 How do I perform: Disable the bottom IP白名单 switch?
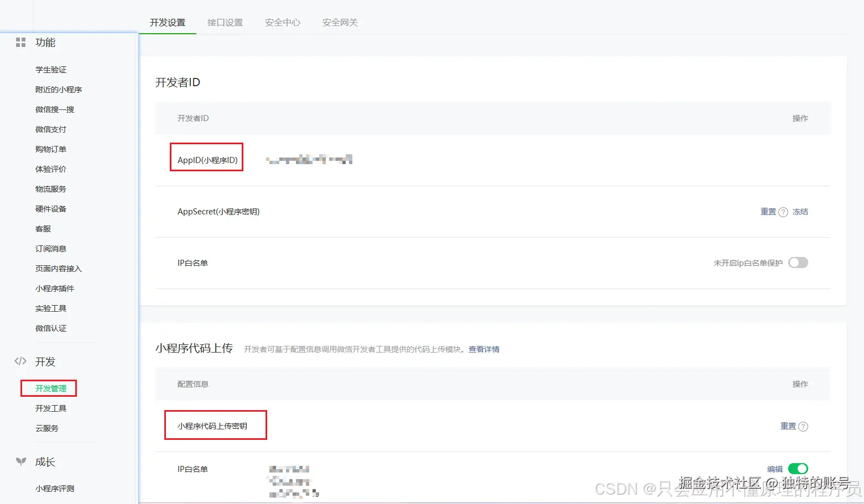[798, 468]
